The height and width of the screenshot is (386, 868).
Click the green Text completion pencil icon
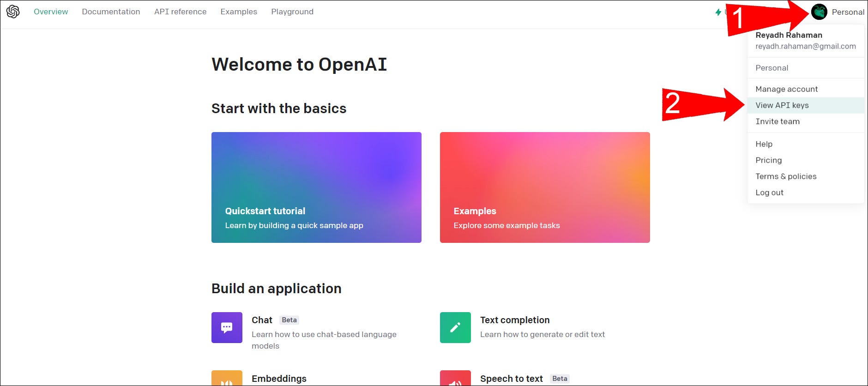click(x=455, y=327)
